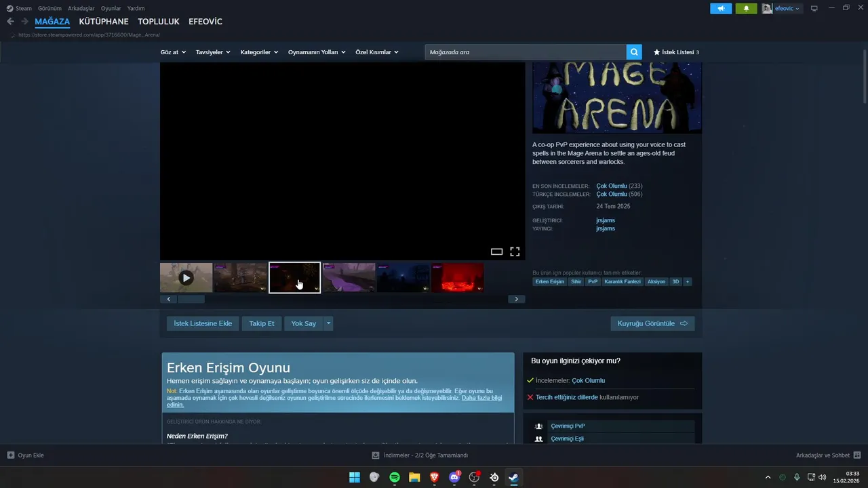
Task: Go forward with the right arrow
Action: point(24,22)
